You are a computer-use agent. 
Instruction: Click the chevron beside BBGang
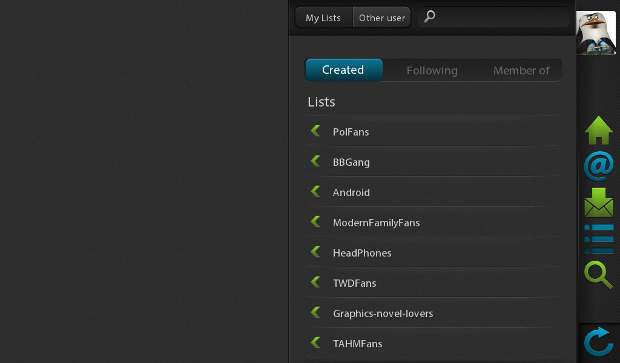(x=315, y=161)
